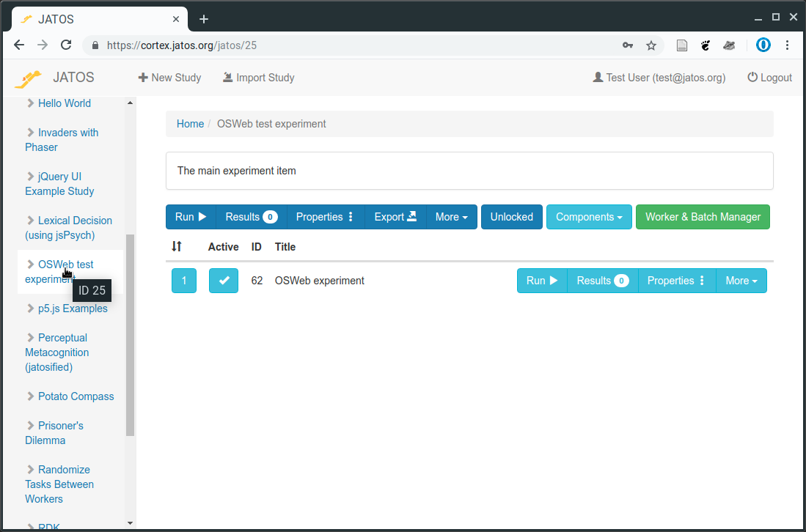Click 'The main experiment item' description text
The height and width of the screenshot is (532, 806).
pyautogui.click(x=236, y=171)
